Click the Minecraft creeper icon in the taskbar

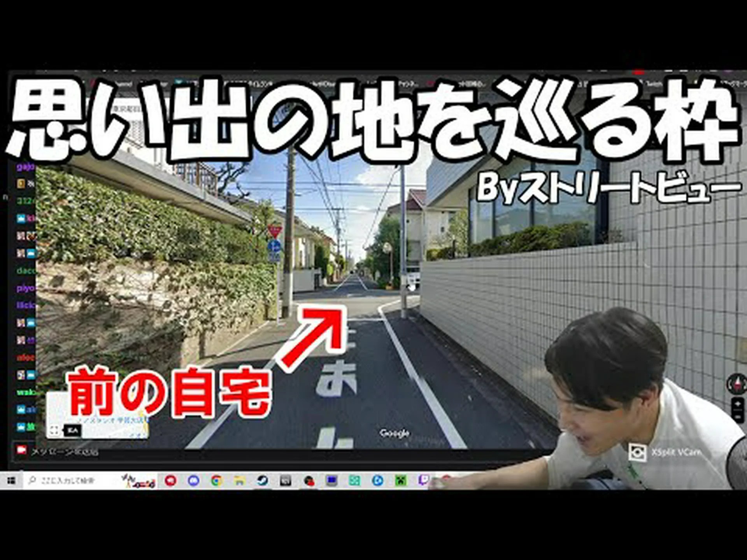pos(401,481)
